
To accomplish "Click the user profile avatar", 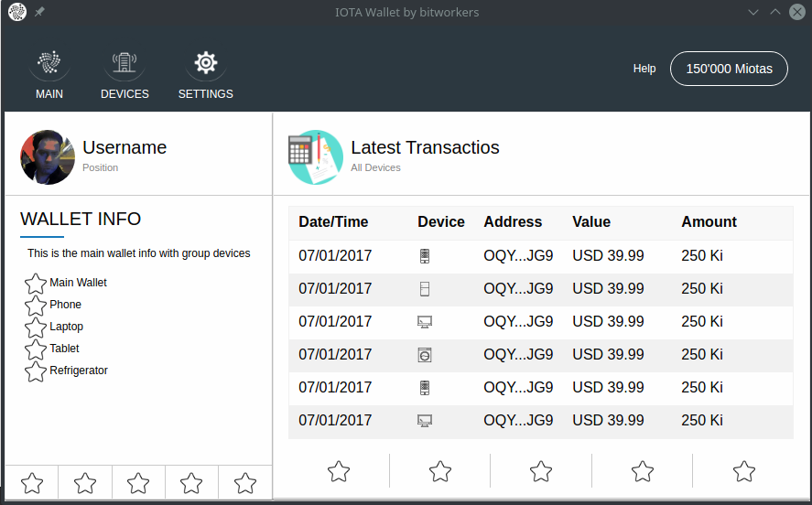I will [x=48, y=157].
